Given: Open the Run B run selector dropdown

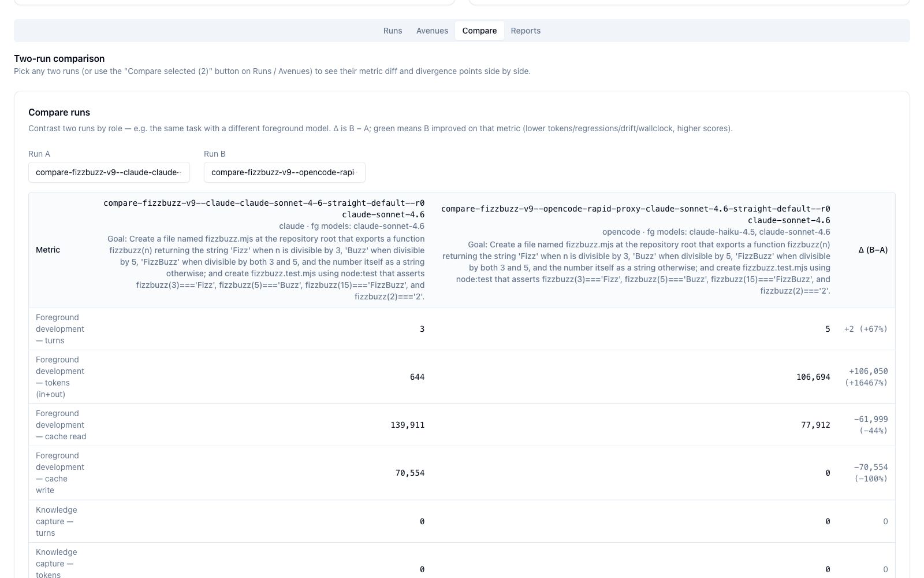Looking at the screenshot, I should [x=285, y=172].
